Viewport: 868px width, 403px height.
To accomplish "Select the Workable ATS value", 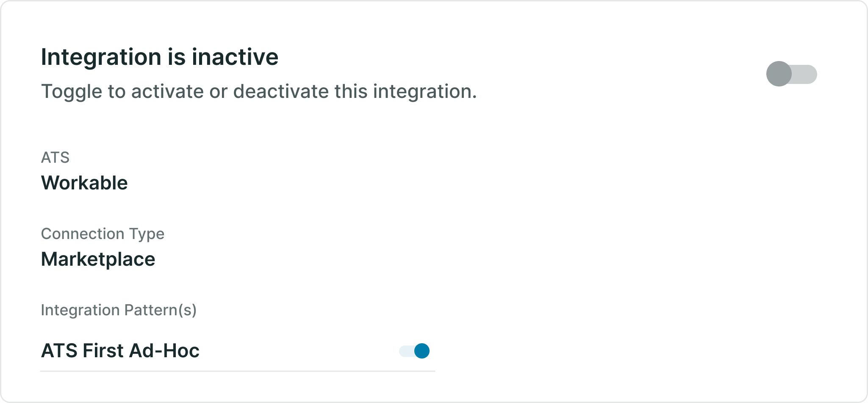I will (x=84, y=183).
